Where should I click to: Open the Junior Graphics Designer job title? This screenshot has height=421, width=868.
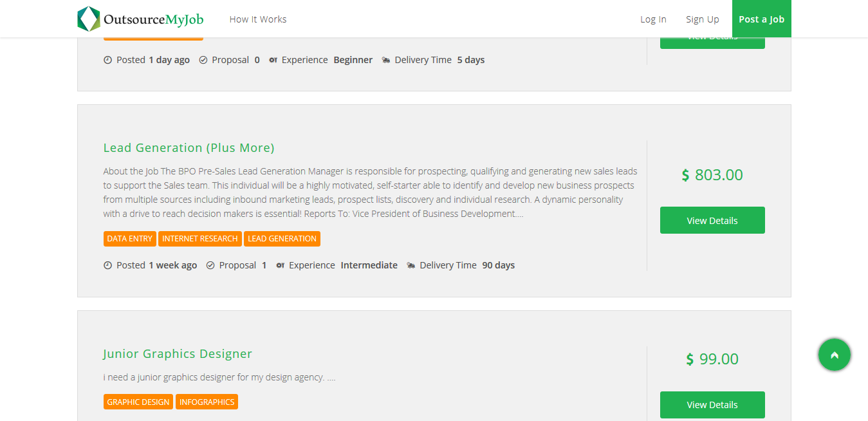[178, 354]
